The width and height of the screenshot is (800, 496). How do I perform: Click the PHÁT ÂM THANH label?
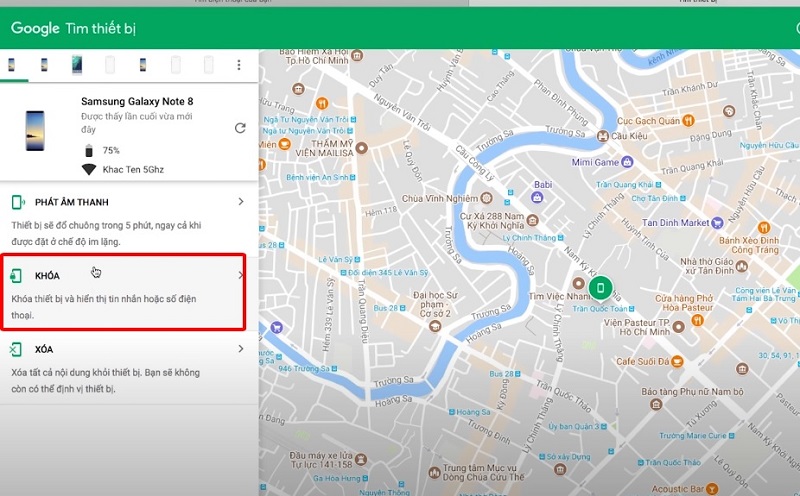click(72, 202)
